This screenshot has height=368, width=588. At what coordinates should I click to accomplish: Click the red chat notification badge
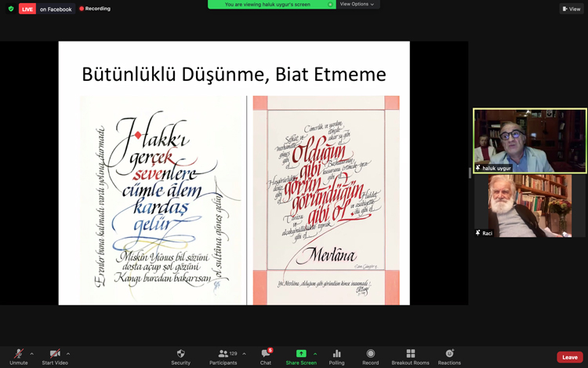(x=270, y=351)
